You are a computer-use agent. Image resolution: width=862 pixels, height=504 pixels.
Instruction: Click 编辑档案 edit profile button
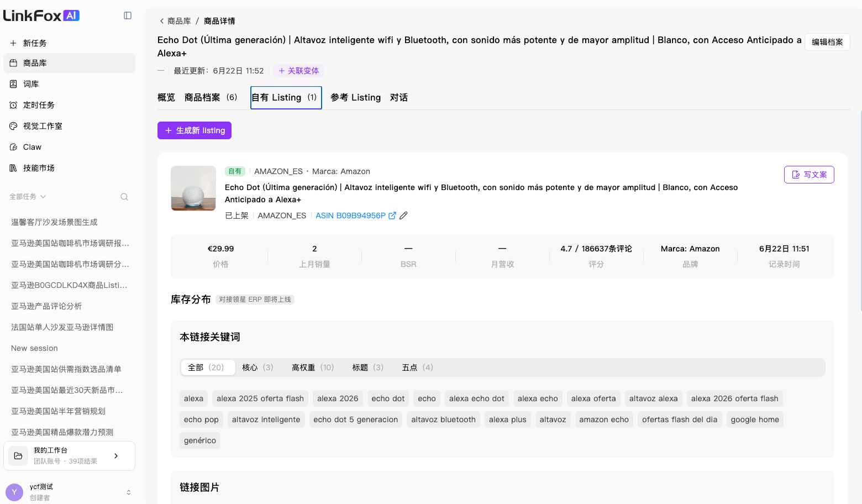click(827, 42)
